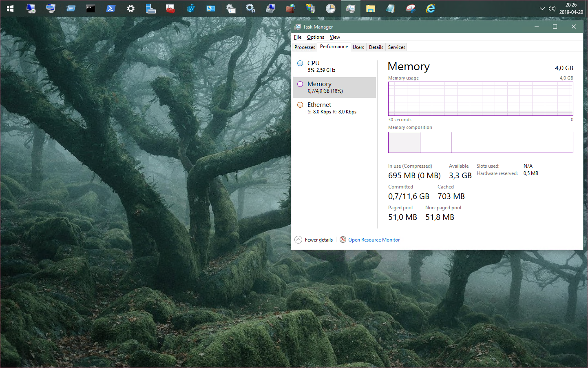This screenshot has height=368, width=588.
Task: Click the computer with keyboard taskbar icon
Action: 51,8
